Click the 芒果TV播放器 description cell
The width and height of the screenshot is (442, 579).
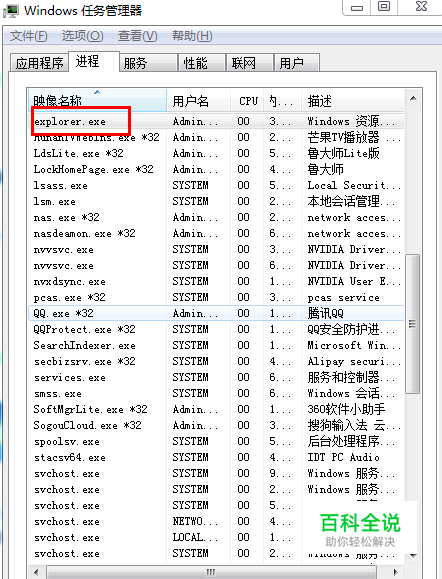354,137
